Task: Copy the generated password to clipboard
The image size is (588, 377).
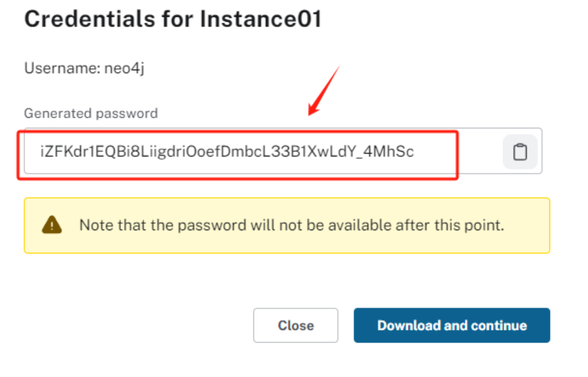Action: click(520, 152)
